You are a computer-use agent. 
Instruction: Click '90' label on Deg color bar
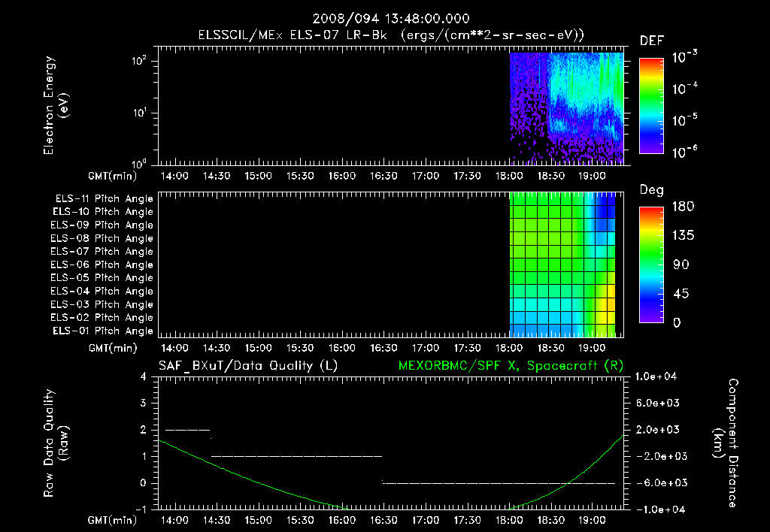[x=681, y=265]
